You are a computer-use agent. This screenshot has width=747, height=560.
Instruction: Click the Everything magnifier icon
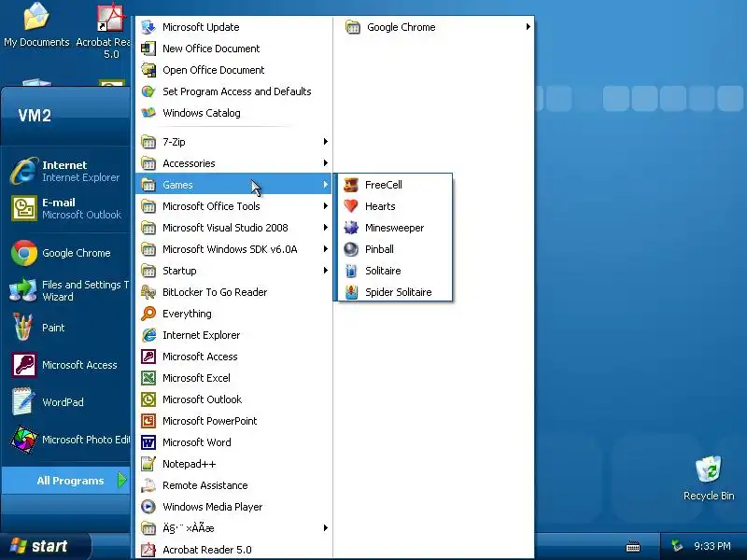click(148, 314)
